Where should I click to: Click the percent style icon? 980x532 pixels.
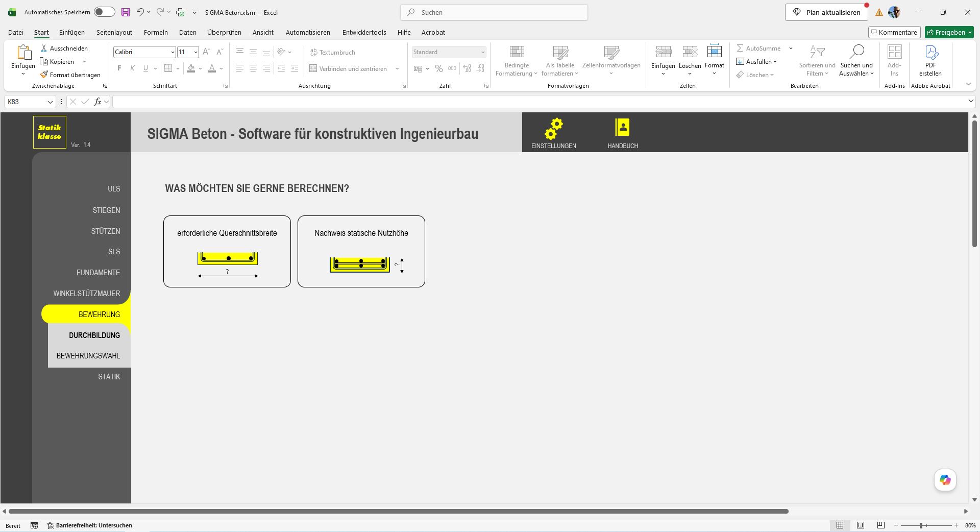[439, 68]
